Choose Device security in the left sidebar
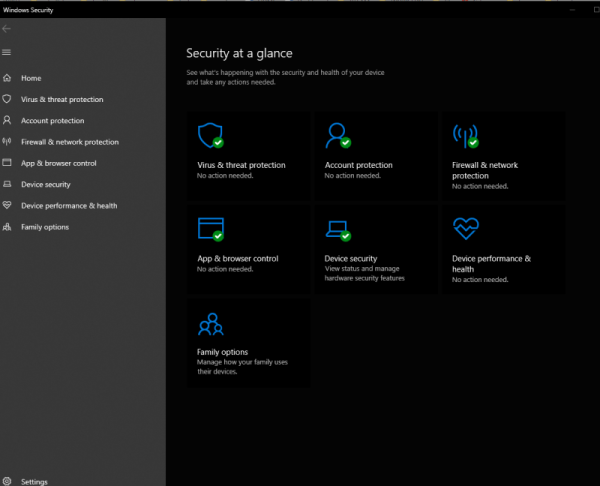This screenshot has height=486, width=600. pos(45,185)
